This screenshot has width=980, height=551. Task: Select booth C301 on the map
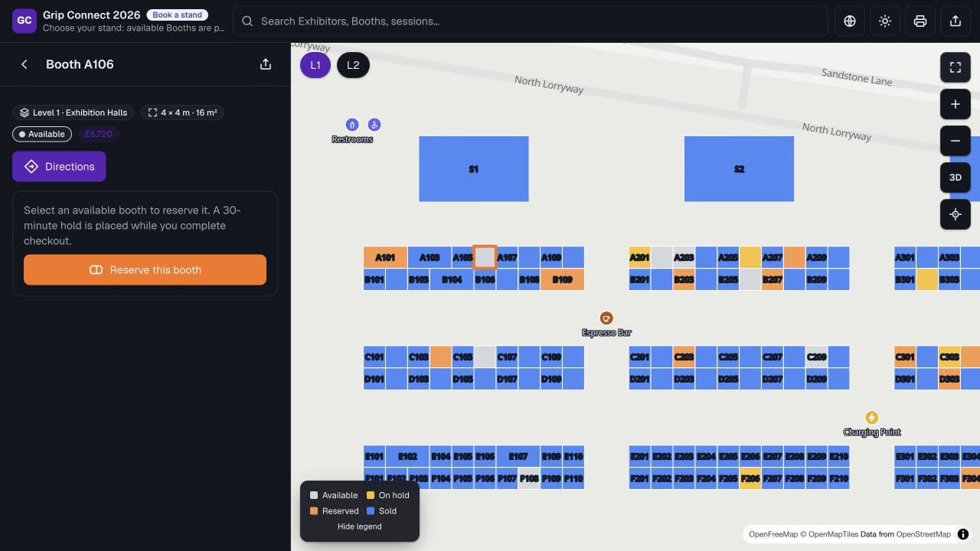(905, 357)
